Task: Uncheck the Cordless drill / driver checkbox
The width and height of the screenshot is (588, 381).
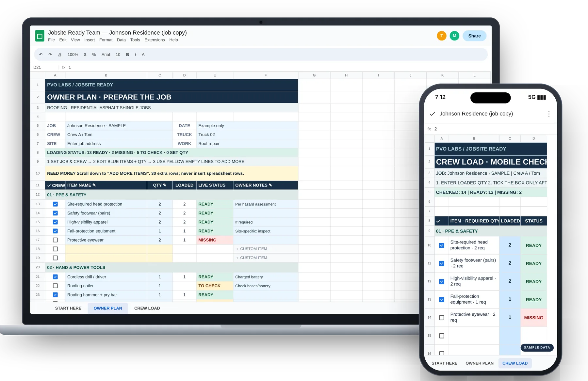Action: point(55,277)
